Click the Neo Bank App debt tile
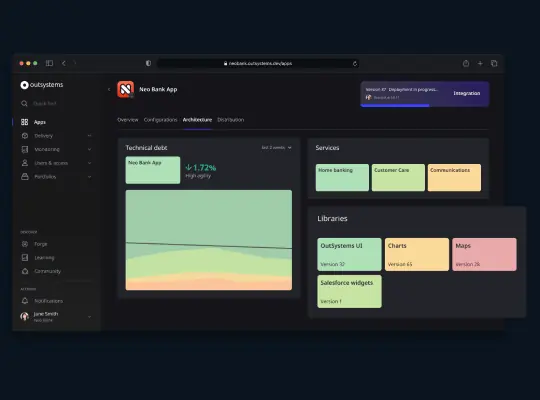Screen dimensions: 540x400 [x=153, y=170]
